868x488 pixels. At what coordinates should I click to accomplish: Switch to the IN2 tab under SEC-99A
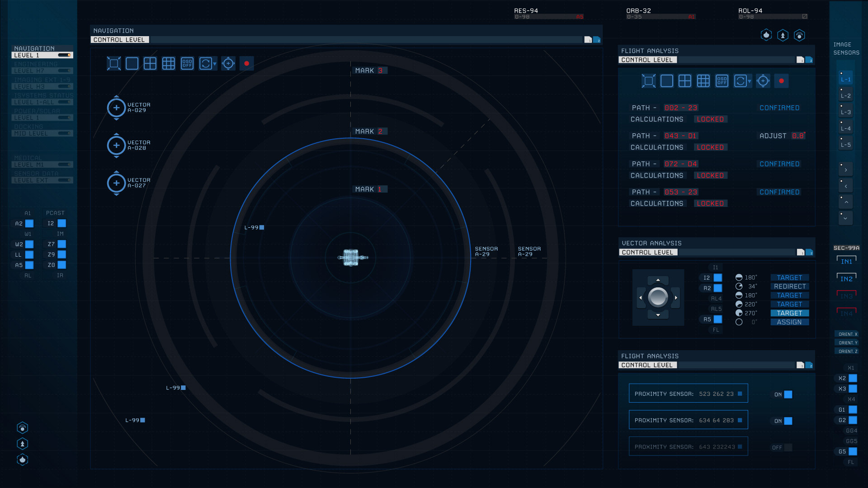click(x=846, y=279)
